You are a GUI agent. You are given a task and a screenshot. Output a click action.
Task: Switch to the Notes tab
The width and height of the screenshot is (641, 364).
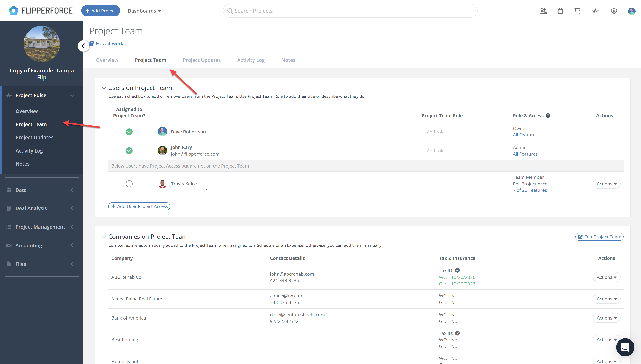tap(288, 60)
